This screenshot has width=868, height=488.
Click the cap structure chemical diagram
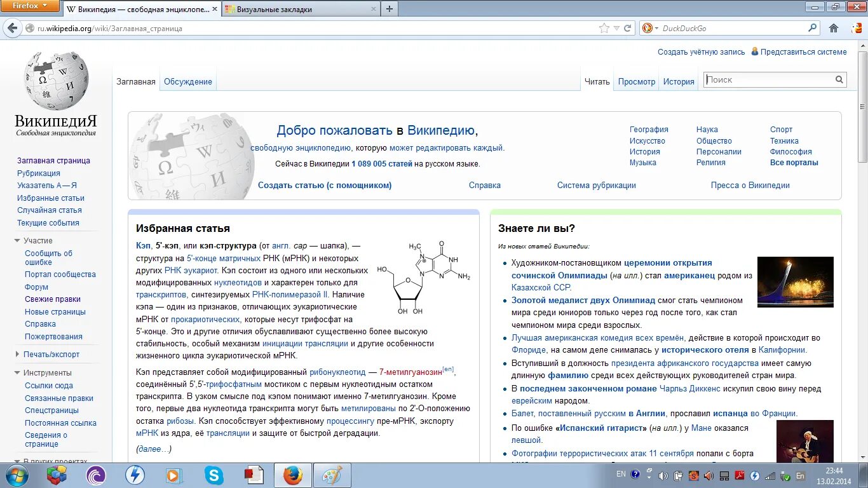423,276
